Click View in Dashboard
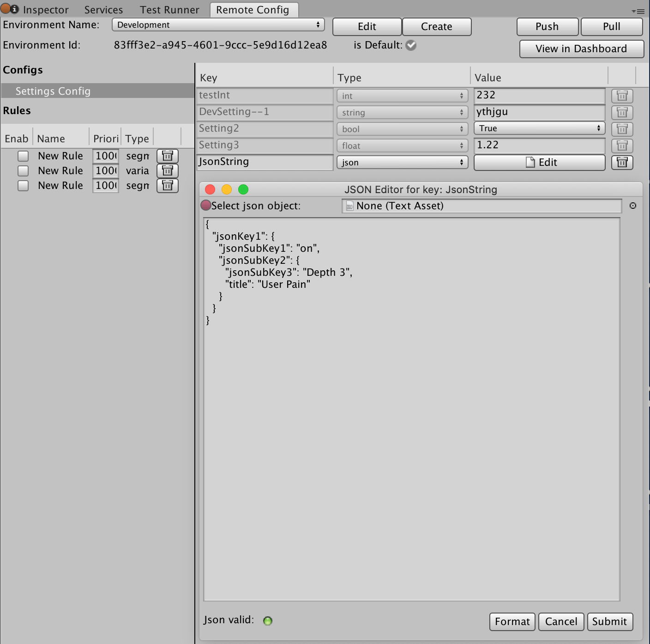Image resolution: width=650 pixels, height=644 pixels. tap(581, 49)
